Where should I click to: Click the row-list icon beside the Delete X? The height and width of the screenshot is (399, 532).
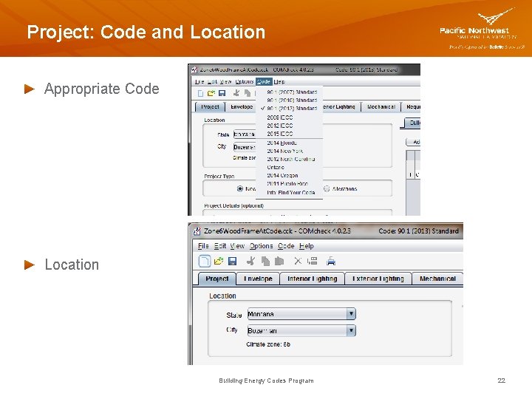312,261
